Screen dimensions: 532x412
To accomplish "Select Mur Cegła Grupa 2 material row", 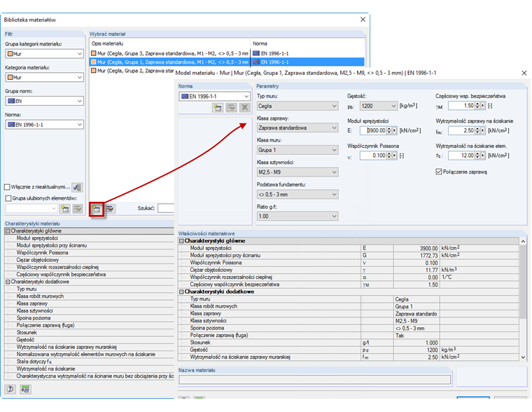I will 132,71.
